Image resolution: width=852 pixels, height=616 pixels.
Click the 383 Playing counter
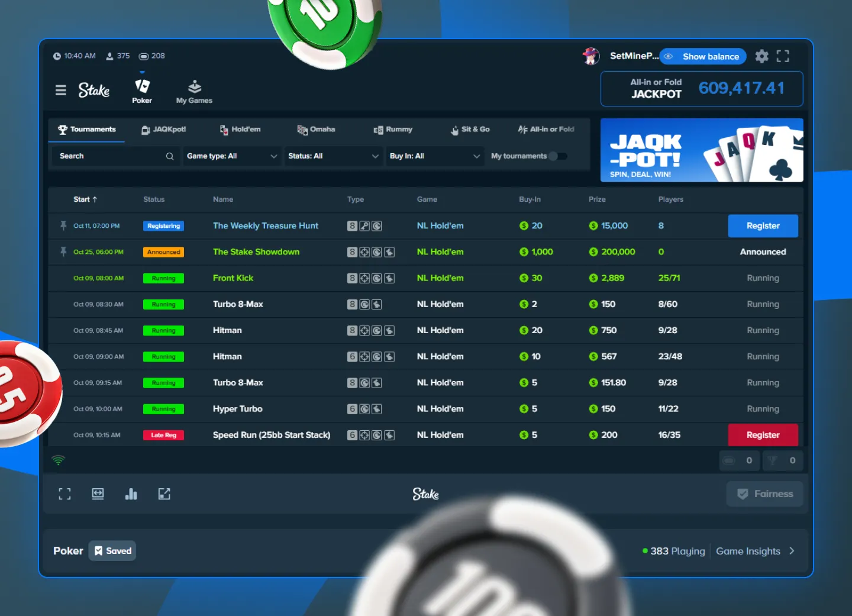click(x=674, y=551)
